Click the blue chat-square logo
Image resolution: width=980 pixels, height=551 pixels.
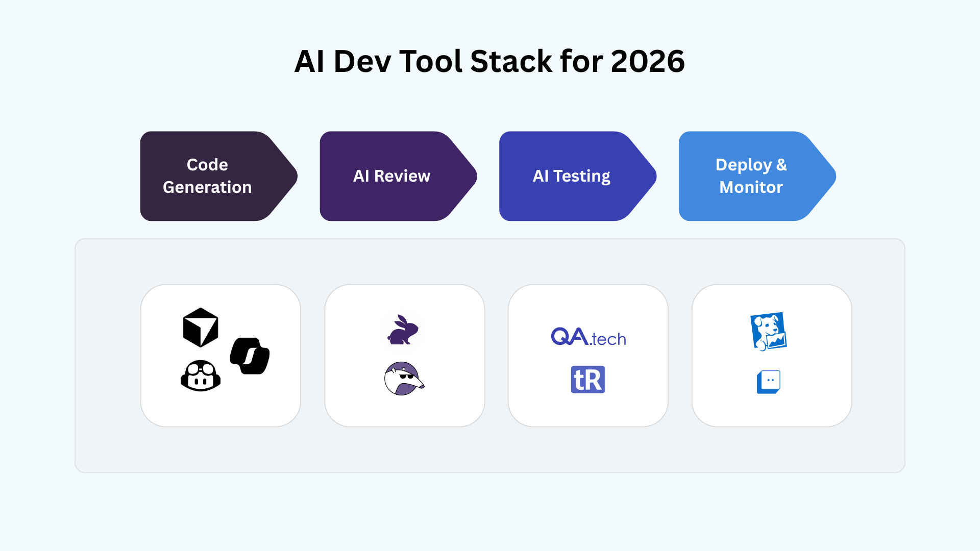coord(769,382)
